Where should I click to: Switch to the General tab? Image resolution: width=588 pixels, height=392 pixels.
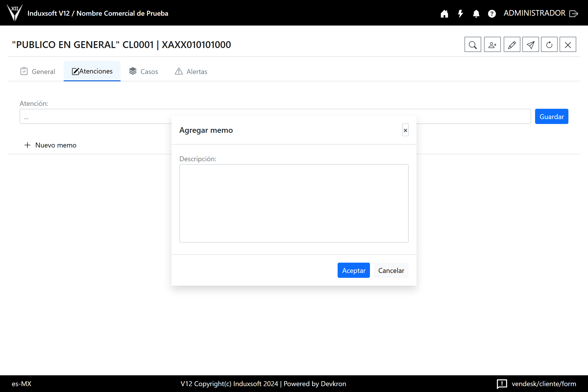pyautogui.click(x=37, y=72)
